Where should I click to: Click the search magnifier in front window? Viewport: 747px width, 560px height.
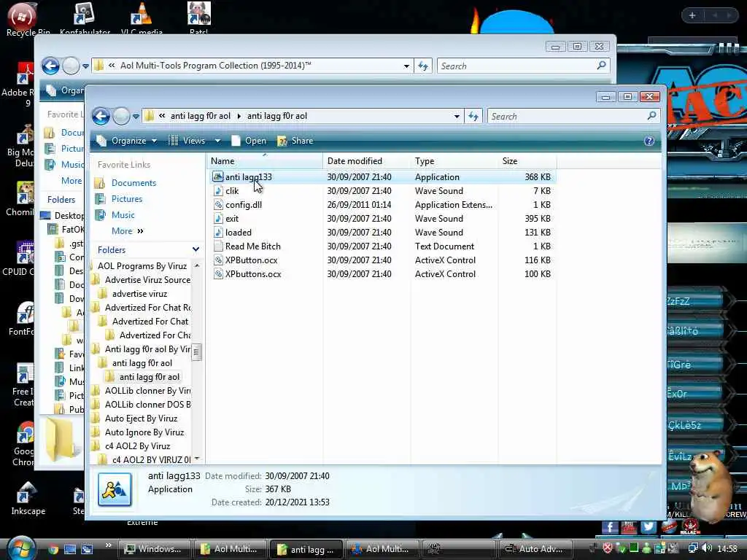pos(651,116)
